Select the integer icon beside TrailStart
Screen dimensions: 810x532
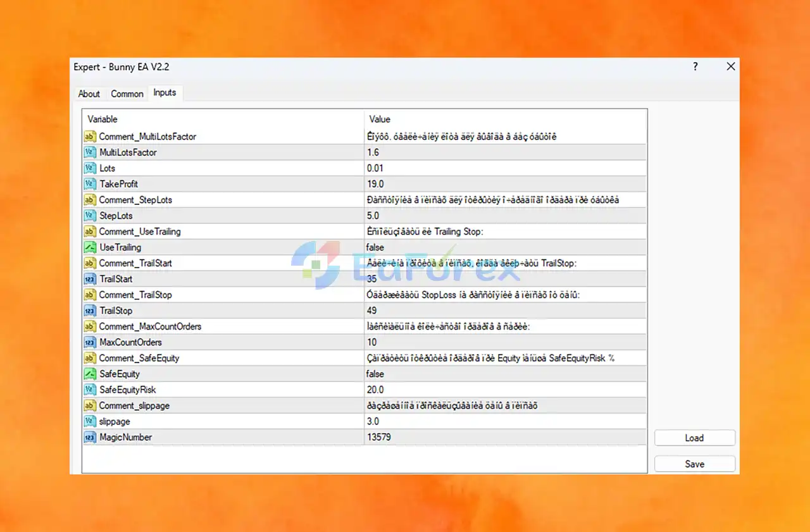89,279
